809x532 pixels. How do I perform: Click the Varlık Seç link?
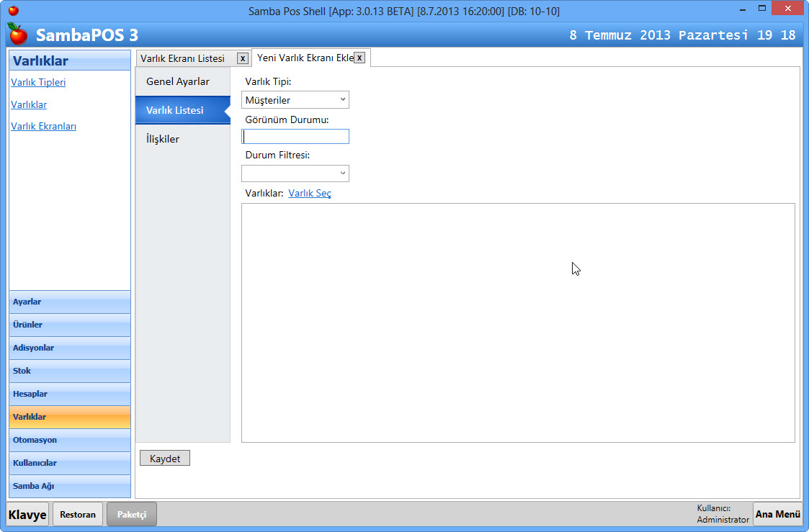click(310, 193)
